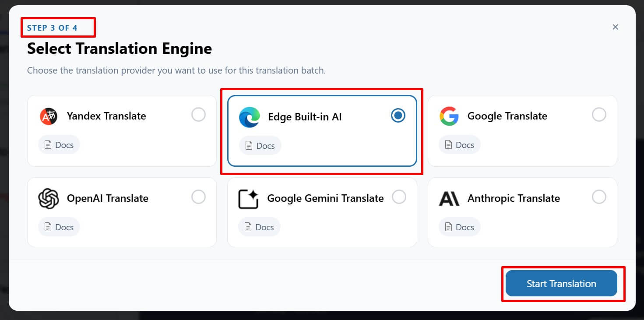Image resolution: width=644 pixels, height=320 pixels.
Task: Click the Google G logo icon
Action: [x=449, y=116]
